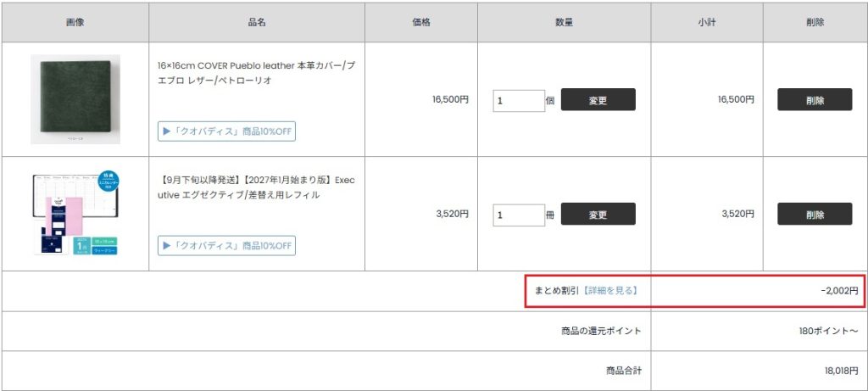Click the 小計 column header
The height and width of the screenshot is (391, 868).
click(707, 22)
